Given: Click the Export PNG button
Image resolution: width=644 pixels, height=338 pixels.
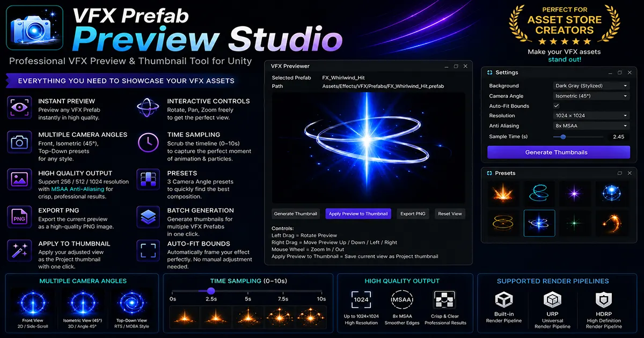Looking at the screenshot, I should pyautogui.click(x=413, y=214).
